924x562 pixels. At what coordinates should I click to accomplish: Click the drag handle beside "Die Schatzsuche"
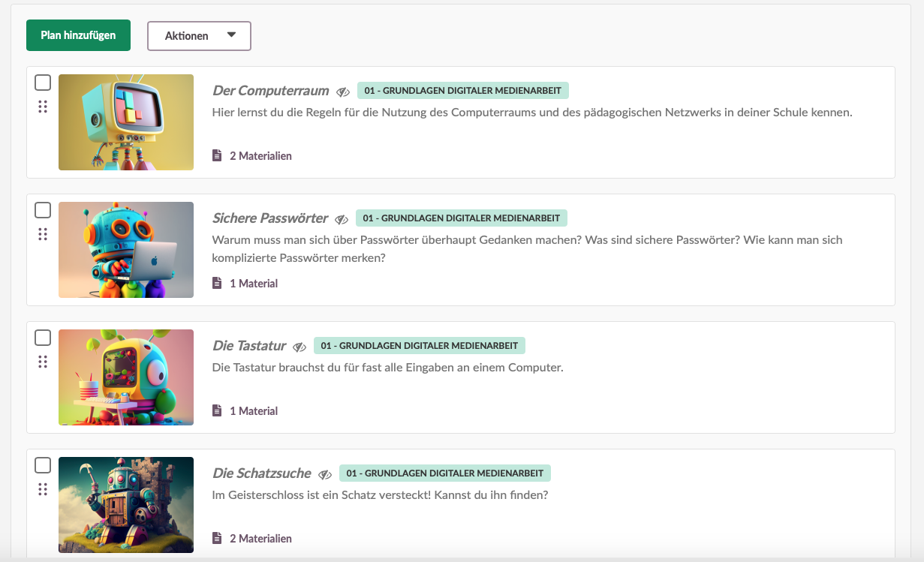(43, 490)
